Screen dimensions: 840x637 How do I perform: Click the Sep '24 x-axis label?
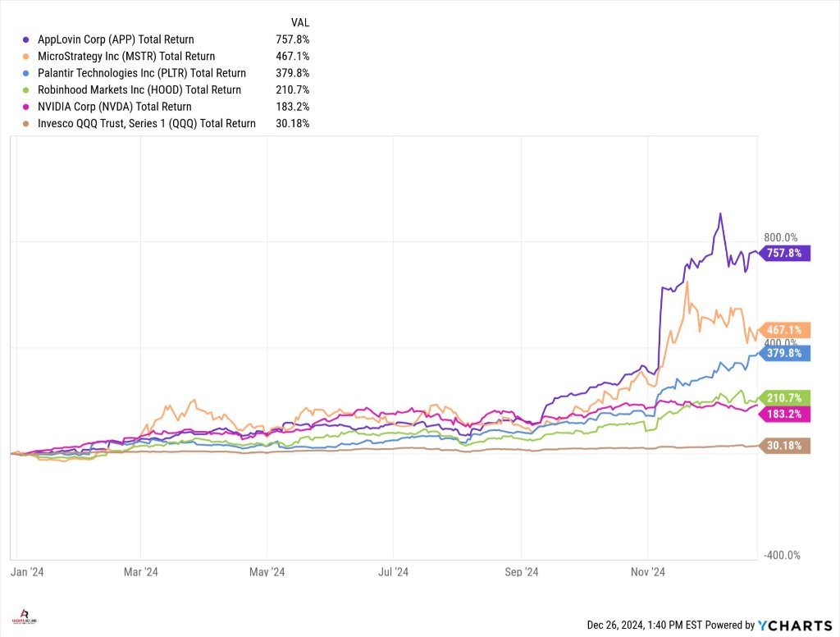pos(522,571)
